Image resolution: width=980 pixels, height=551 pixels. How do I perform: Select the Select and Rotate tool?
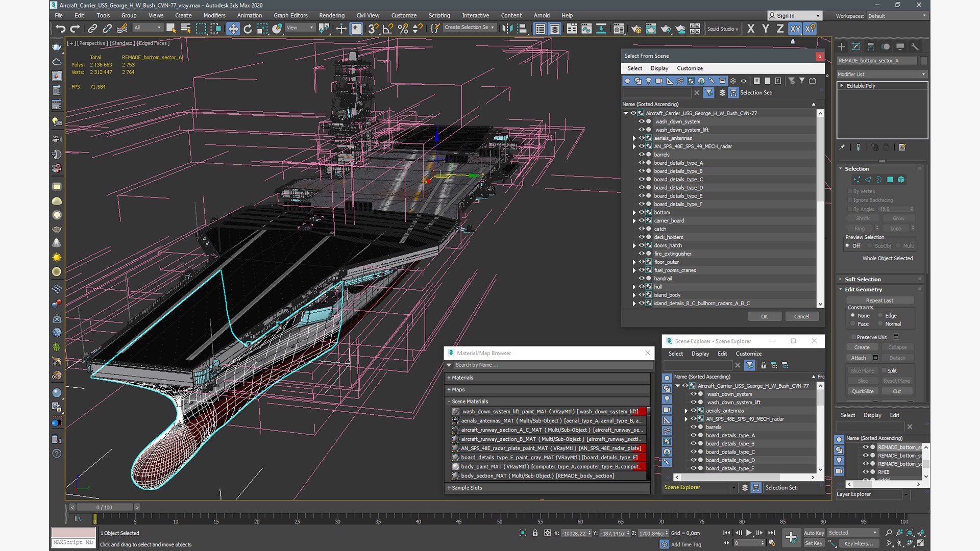point(248,29)
